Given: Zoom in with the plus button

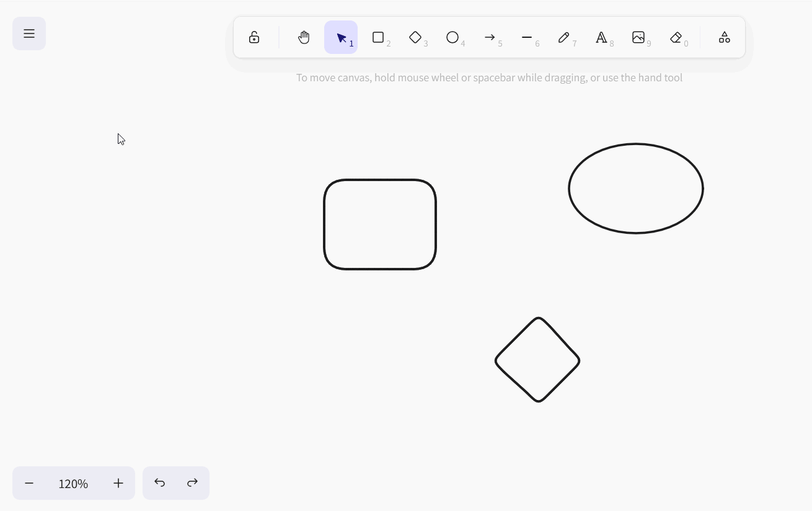Looking at the screenshot, I should (x=118, y=483).
